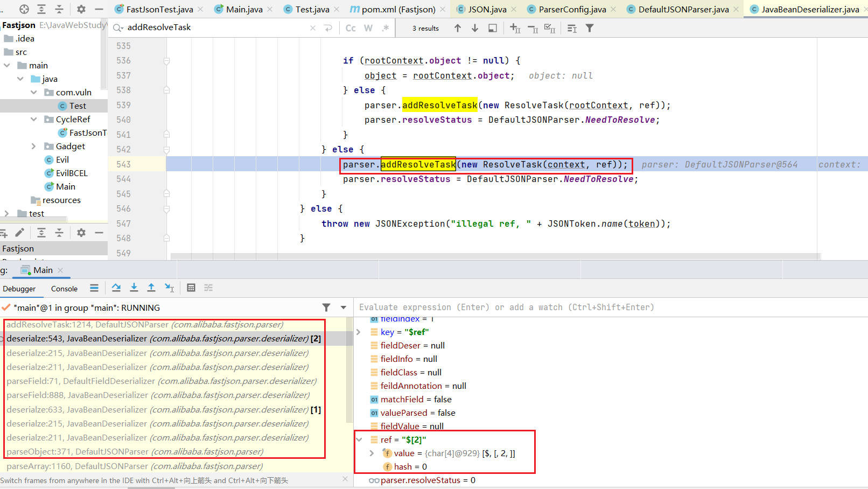Expand the value char[4] field node

click(x=372, y=453)
